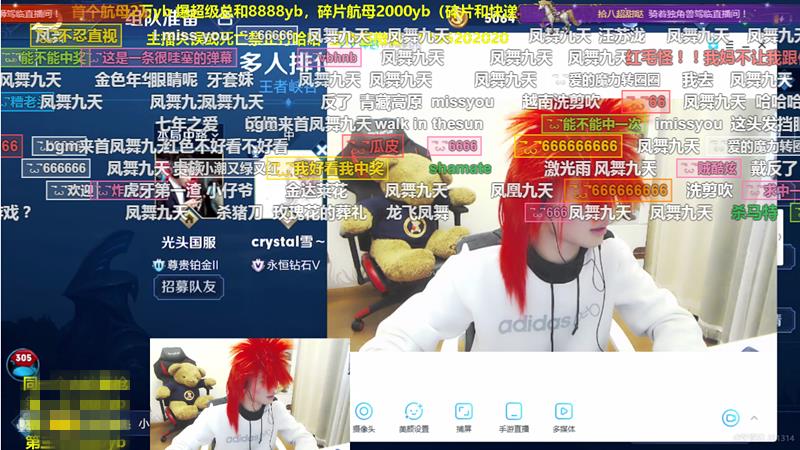Click the 永恒钻石V rank badge
The height and width of the screenshot is (450, 800).
coord(286,265)
